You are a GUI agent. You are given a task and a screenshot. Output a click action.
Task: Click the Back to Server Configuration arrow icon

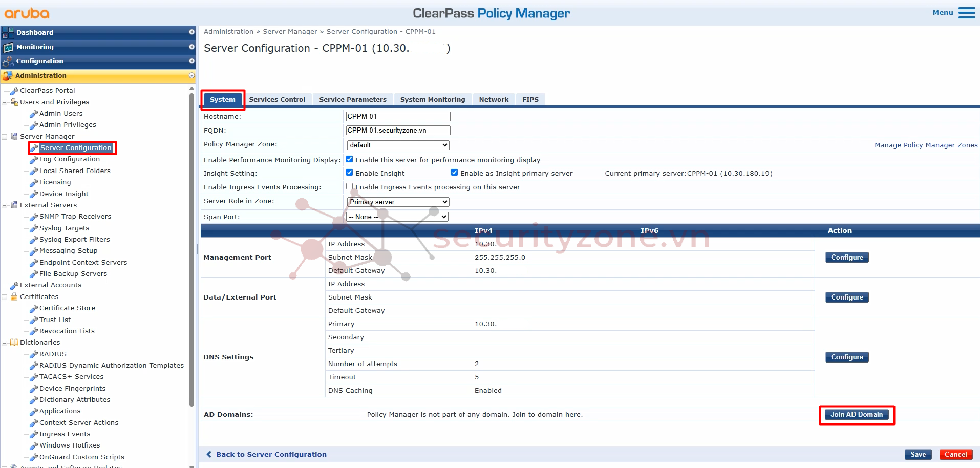(209, 454)
